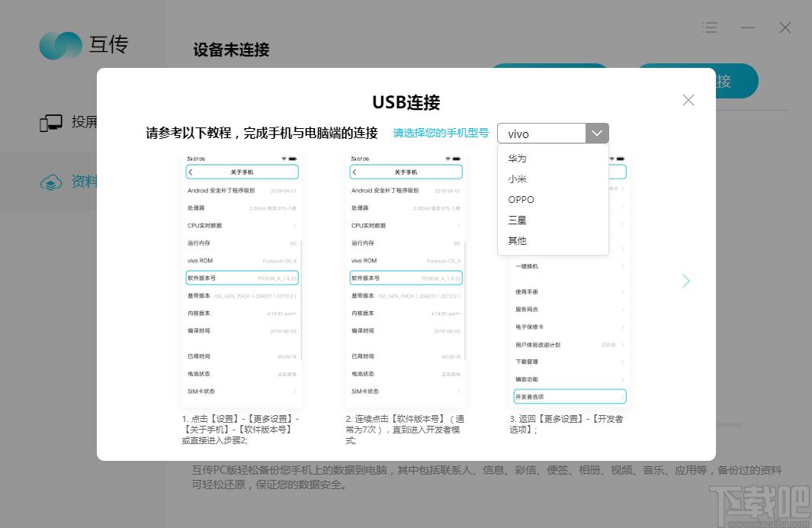812x528 pixels.
Task: Open the phone model dropdown arrow
Action: [x=596, y=134]
